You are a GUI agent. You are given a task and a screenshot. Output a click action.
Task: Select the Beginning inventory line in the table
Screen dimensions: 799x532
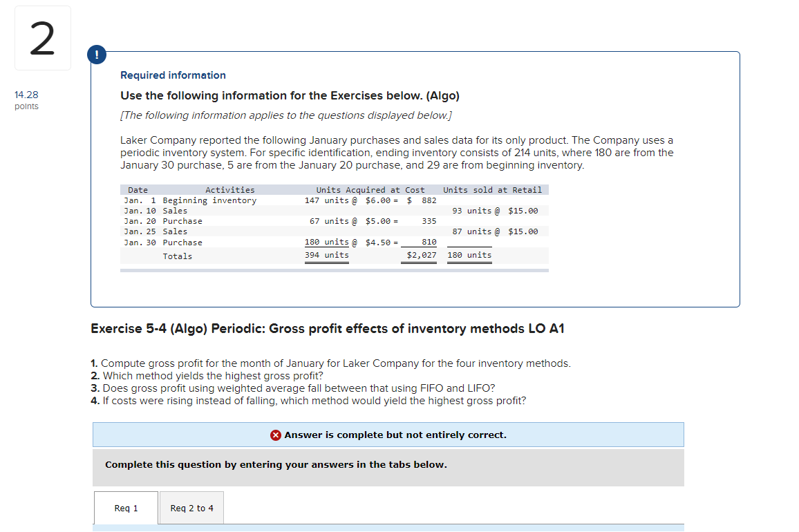tap(207, 200)
